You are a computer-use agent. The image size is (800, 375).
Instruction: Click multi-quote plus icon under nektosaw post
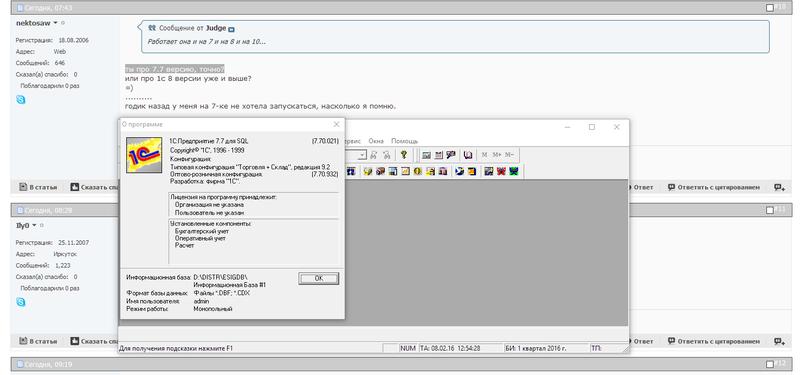(x=780, y=188)
